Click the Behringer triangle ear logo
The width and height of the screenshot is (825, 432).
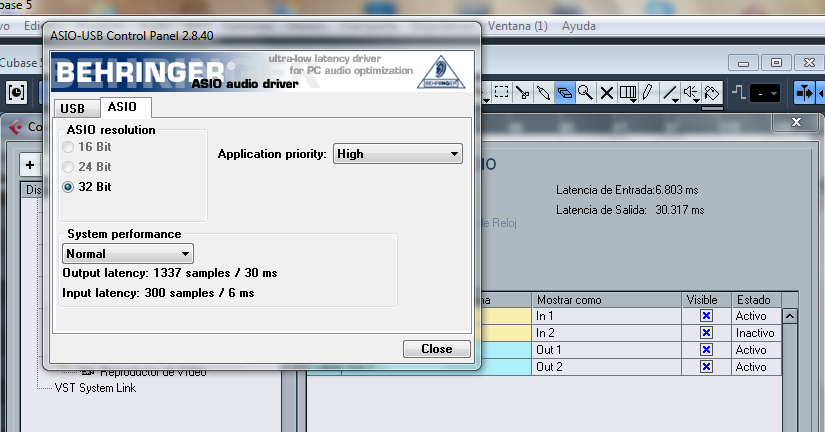click(441, 72)
